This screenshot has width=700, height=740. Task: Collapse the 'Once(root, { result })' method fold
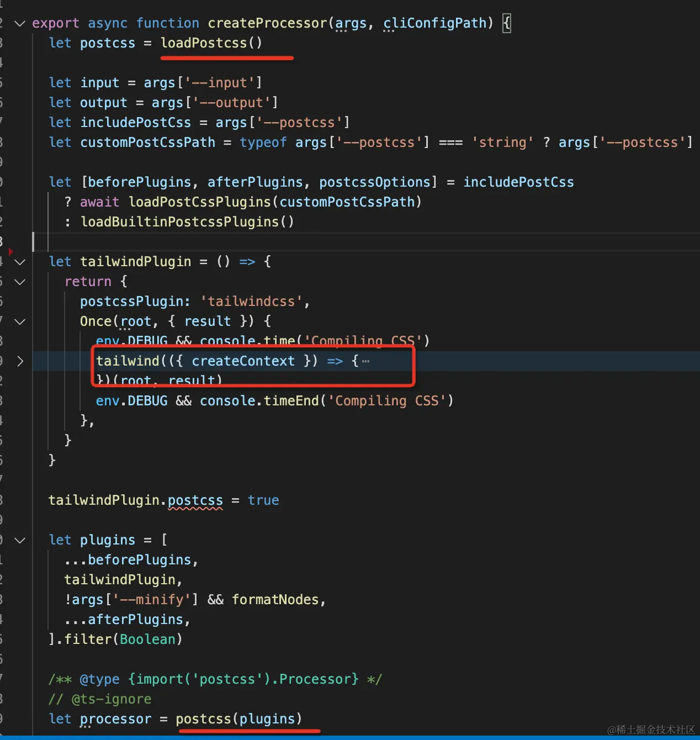point(20,321)
